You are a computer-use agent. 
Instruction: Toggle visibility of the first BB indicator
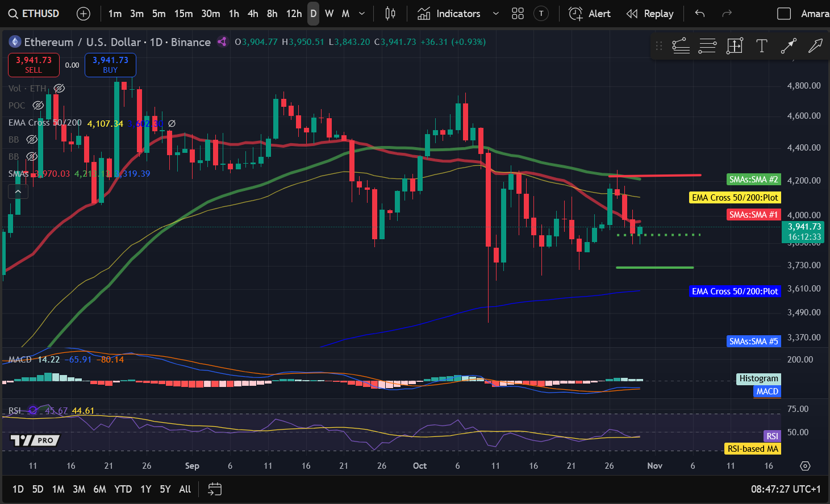point(32,140)
